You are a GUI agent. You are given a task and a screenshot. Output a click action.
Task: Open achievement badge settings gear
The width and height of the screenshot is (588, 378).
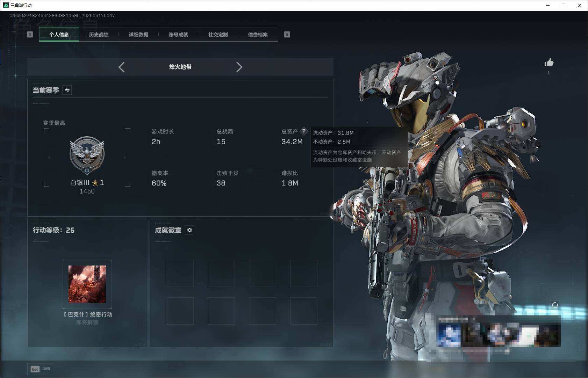tap(189, 230)
